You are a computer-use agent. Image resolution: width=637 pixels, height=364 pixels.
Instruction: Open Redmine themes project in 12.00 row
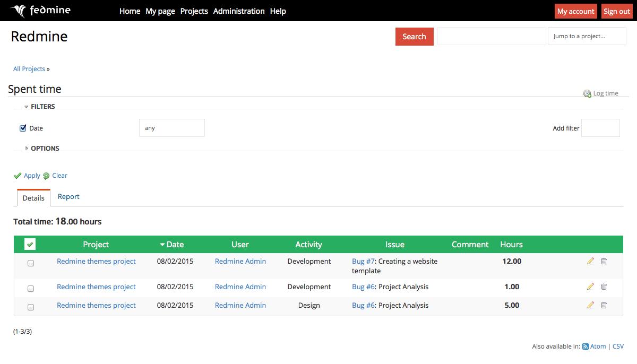[96, 261]
